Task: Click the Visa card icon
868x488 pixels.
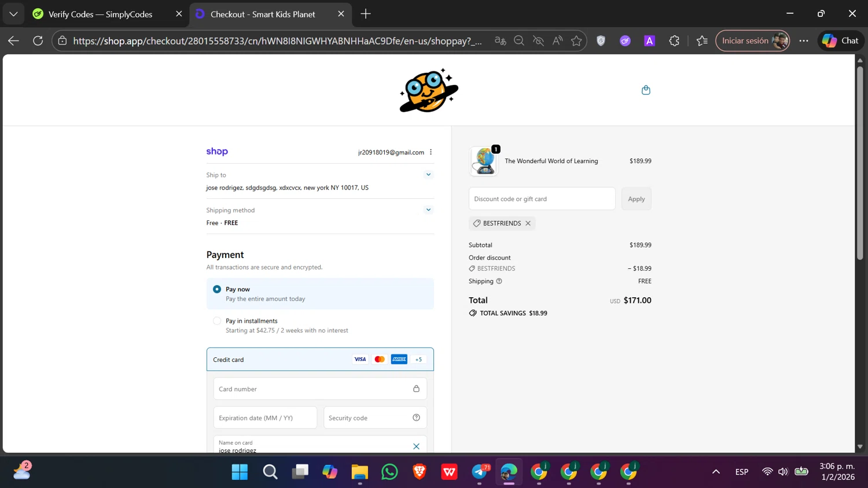Action: 360,359
